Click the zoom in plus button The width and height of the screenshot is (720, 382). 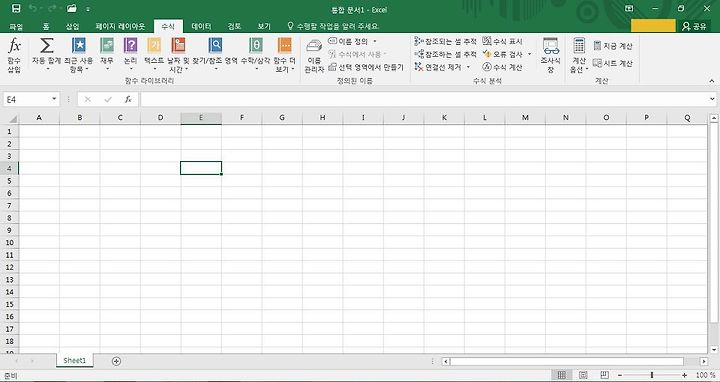pyautogui.click(x=685, y=375)
